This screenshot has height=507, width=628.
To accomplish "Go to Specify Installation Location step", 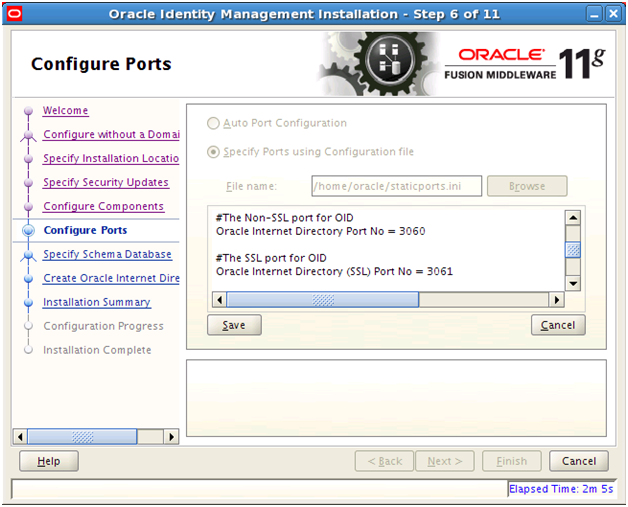I will pyautogui.click(x=111, y=159).
